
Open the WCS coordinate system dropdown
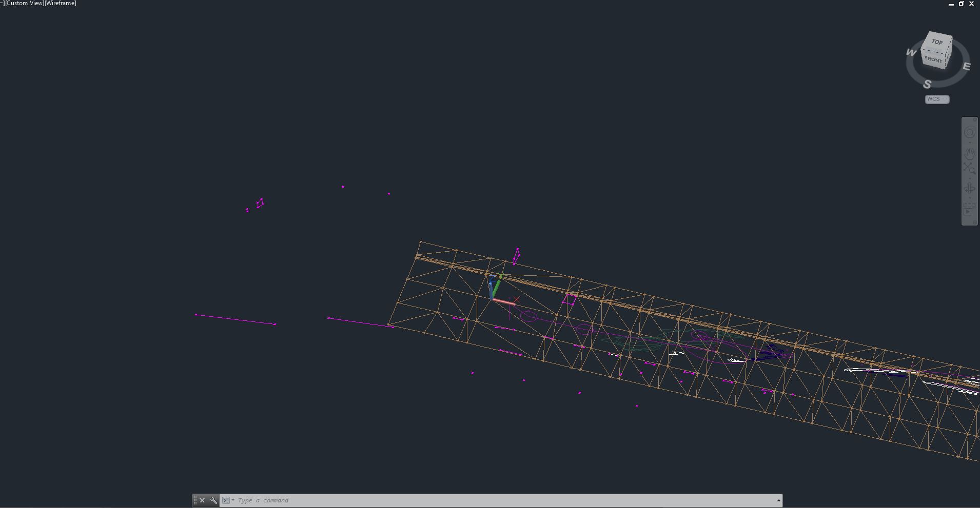[936, 99]
